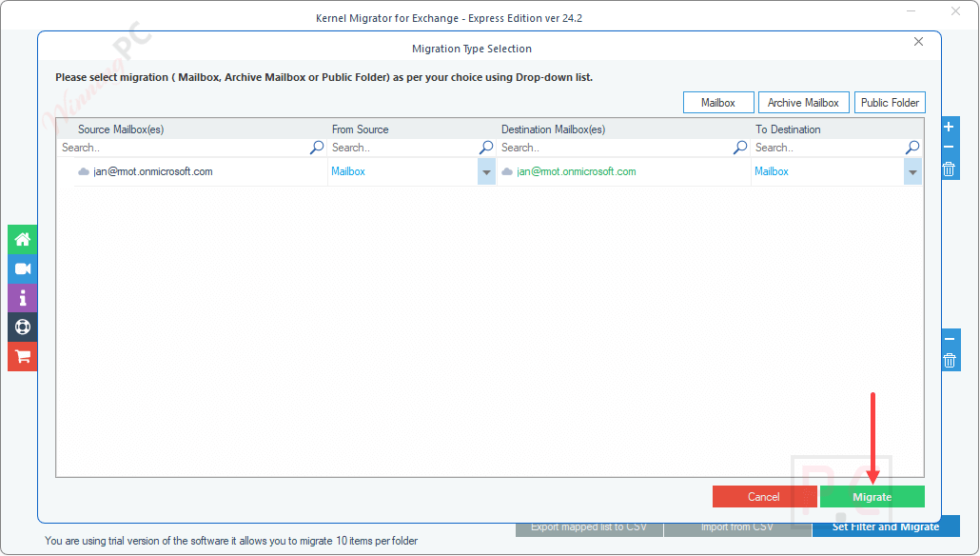Click the green Migrate button

[x=872, y=497]
